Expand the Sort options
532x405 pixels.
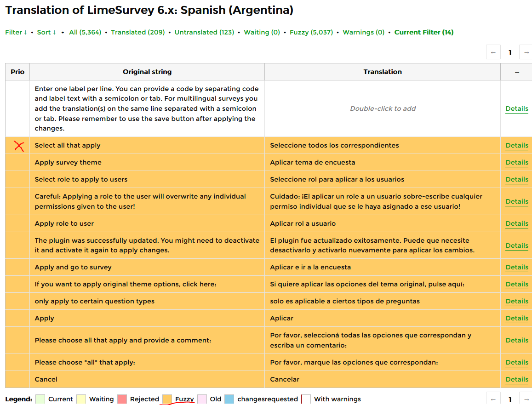46,33
